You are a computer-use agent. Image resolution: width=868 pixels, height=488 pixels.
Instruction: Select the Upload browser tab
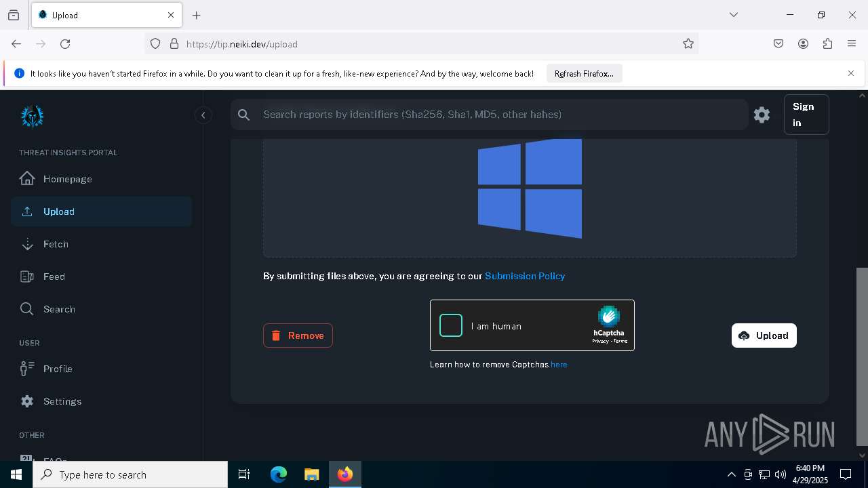tap(106, 15)
